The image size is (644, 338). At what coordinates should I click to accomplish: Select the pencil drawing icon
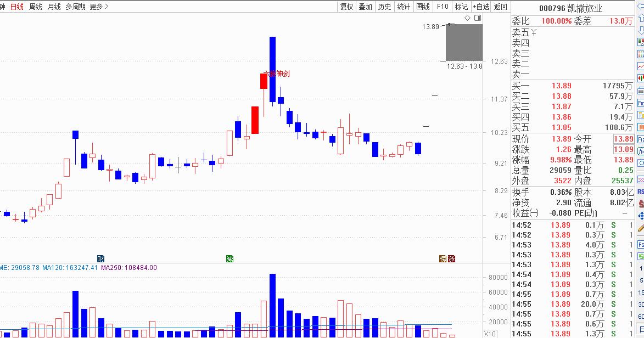click(640, 228)
